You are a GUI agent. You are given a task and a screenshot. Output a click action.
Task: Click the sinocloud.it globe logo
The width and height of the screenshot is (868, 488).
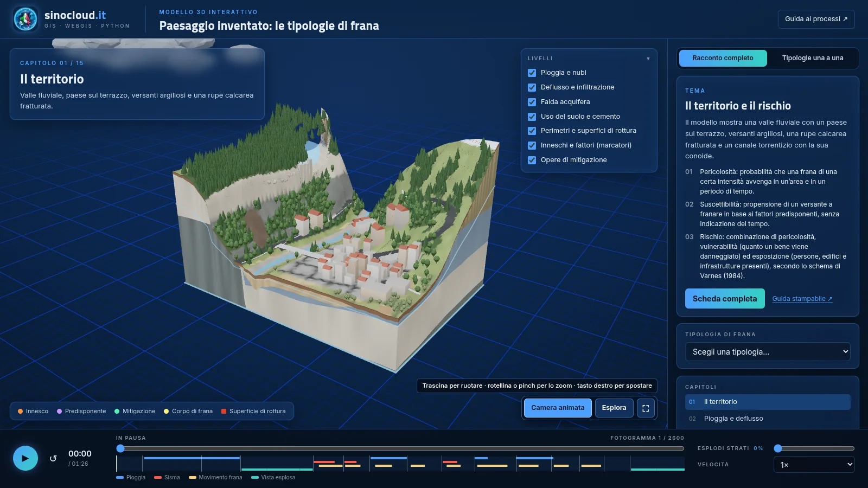[x=25, y=19]
